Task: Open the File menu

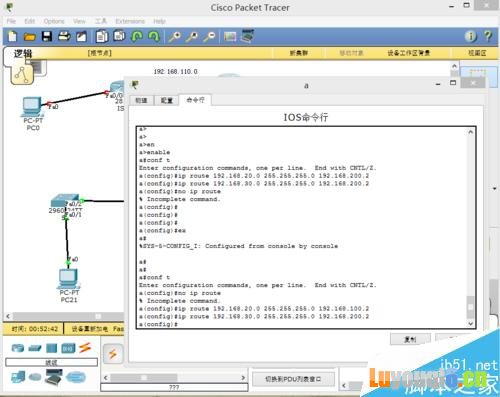Action: pyautogui.click(x=11, y=21)
